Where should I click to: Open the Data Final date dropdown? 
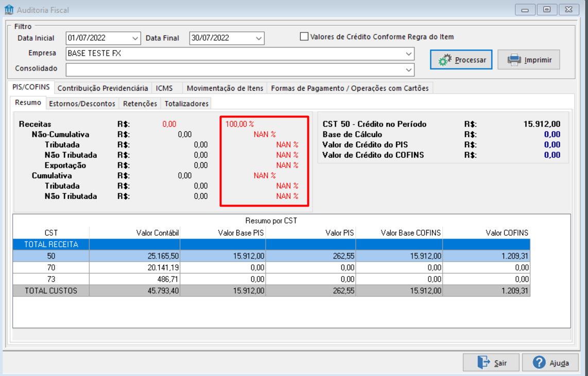click(x=259, y=38)
